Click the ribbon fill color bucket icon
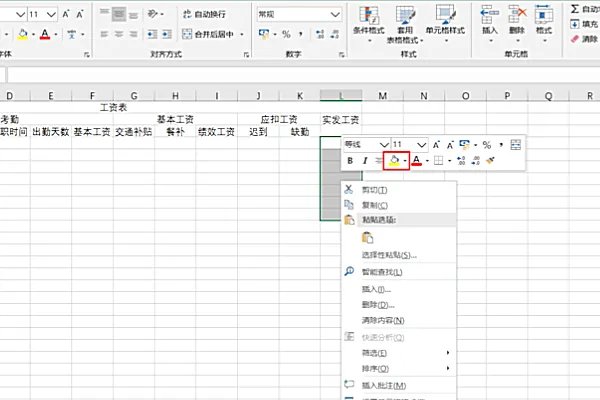The height and width of the screenshot is (400, 600). 23,34
